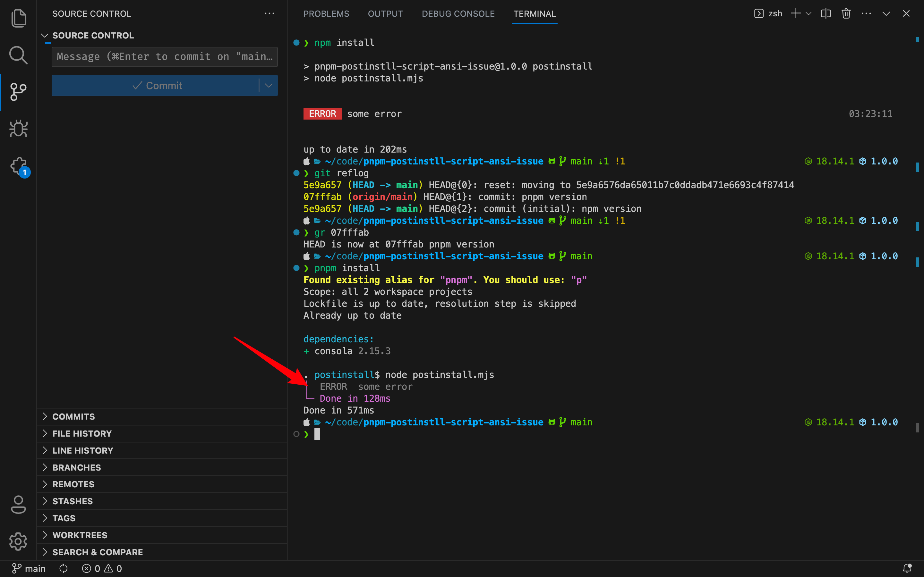924x577 pixels.
Task: Switch to the DEBUG CONSOLE tab
Action: tap(458, 14)
